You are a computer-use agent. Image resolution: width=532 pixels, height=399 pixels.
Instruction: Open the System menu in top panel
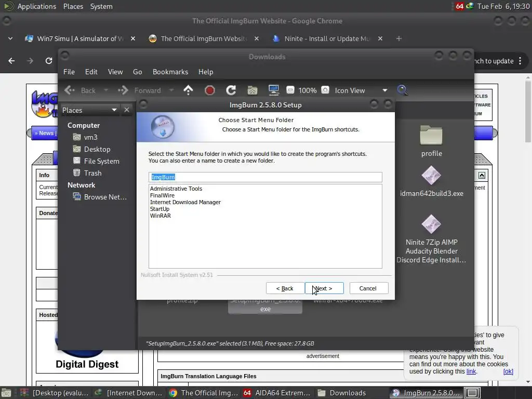[101, 6]
